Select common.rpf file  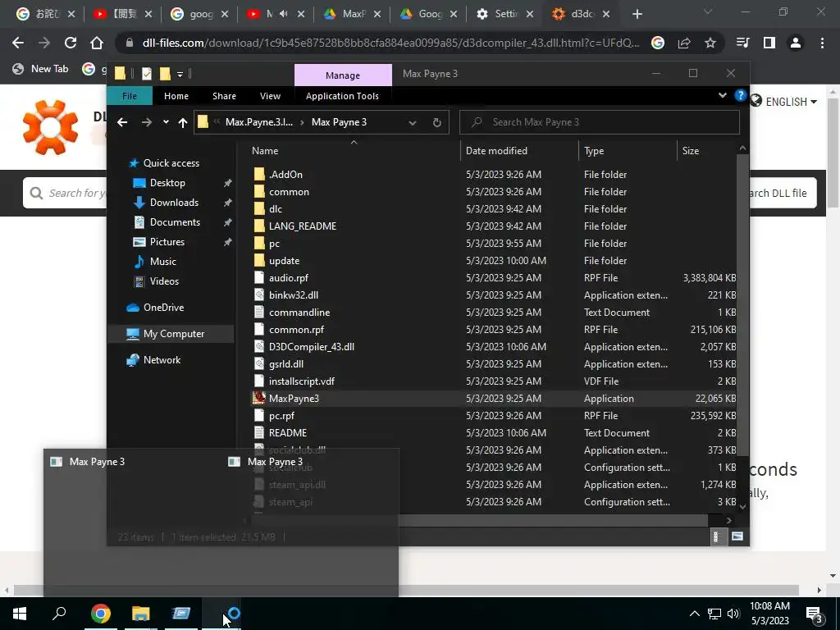[296, 330]
